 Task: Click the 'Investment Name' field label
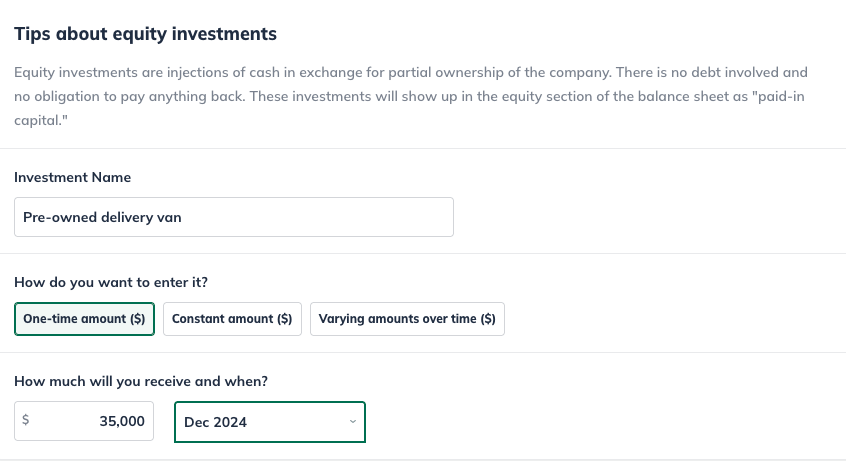[72, 177]
